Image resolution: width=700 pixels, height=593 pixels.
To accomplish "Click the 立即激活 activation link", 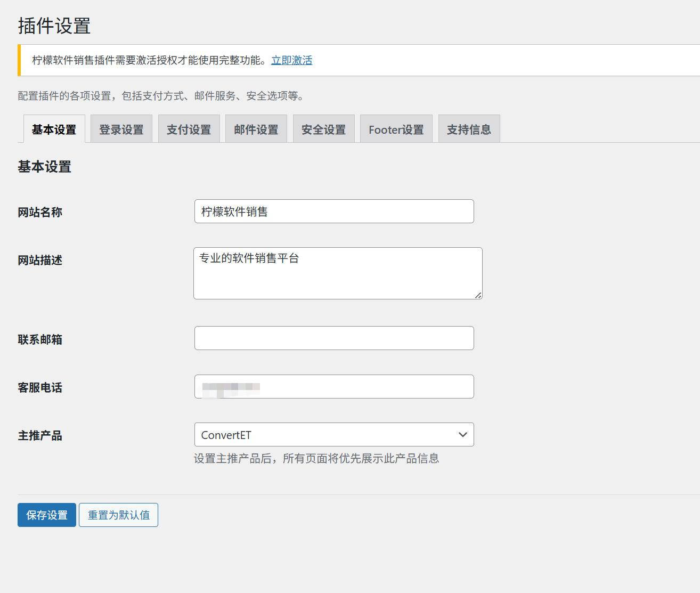I will [x=291, y=60].
